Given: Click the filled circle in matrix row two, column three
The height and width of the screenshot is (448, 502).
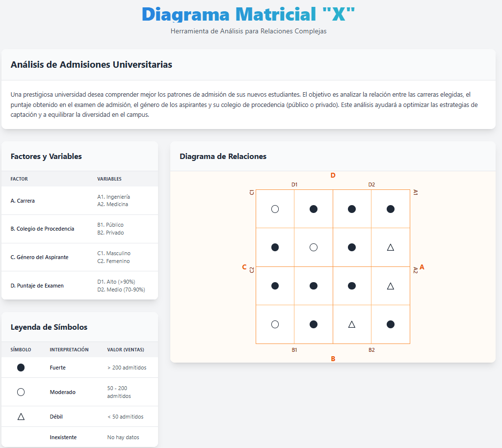Looking at the screenshot, I should click(x=352, y=247).
